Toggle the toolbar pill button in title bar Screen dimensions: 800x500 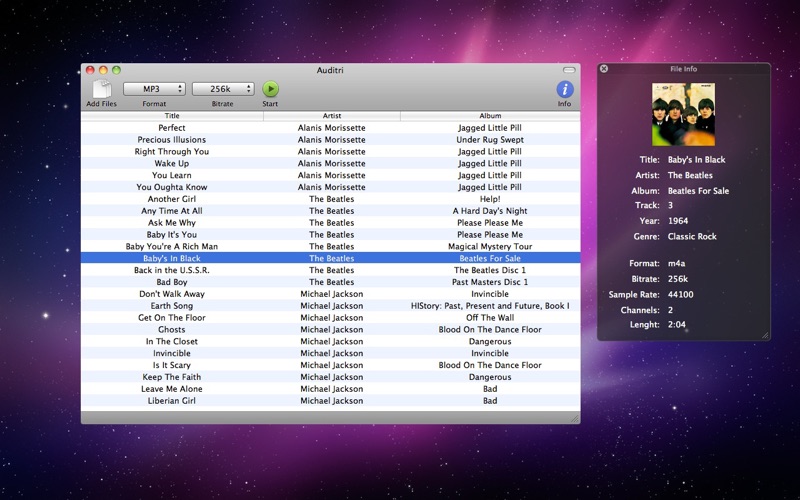click(569, 70)
